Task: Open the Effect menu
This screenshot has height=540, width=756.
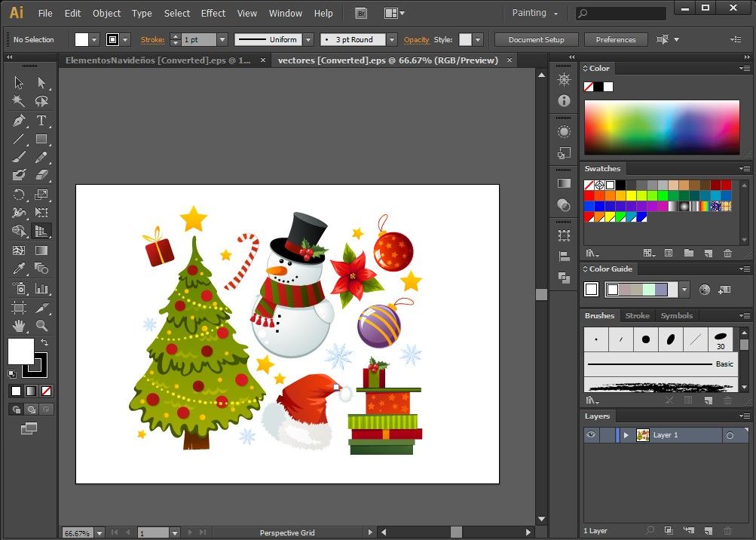Action: [213, 13]
